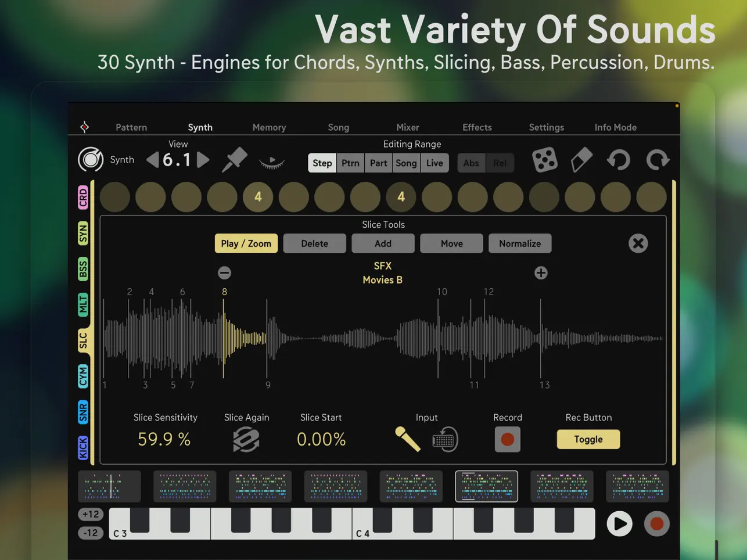The height and width of the screenshot is (560, 747).
Task: Switch to Rel mode
Action: pos(500,163)
